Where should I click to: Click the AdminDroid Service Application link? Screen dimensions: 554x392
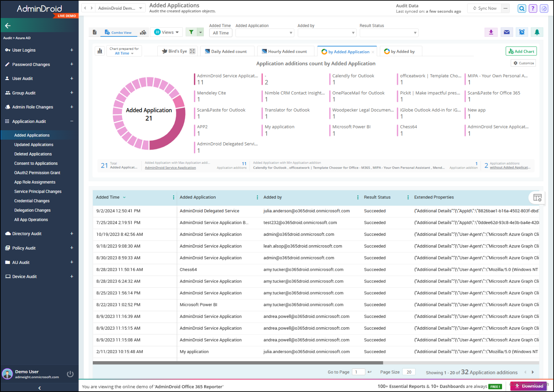170,168
